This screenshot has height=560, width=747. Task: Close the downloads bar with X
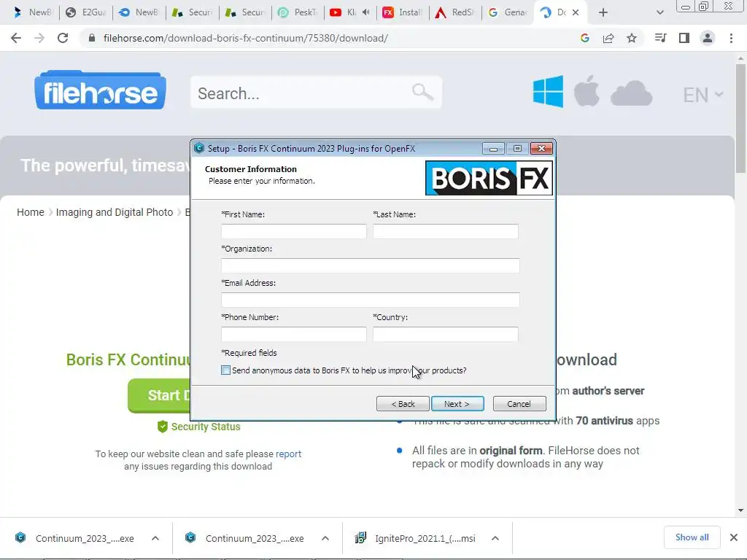coord(734,537)
